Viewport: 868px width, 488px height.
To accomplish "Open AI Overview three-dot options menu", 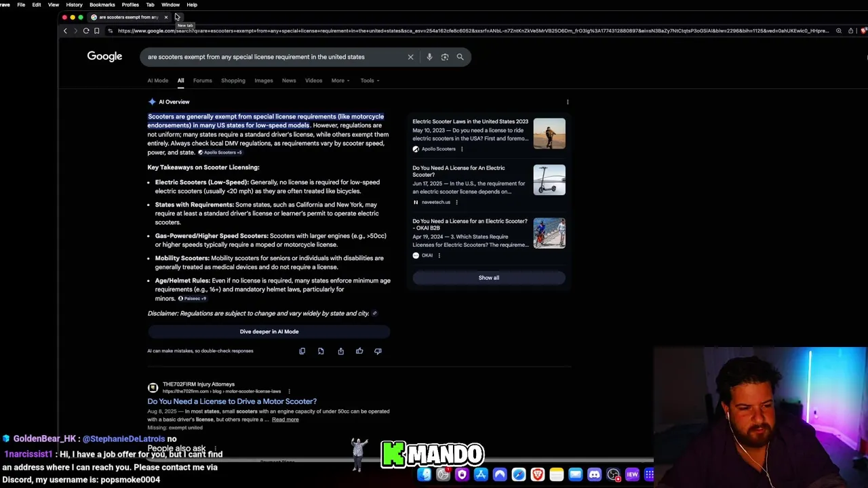I will [x=568, y=102].
